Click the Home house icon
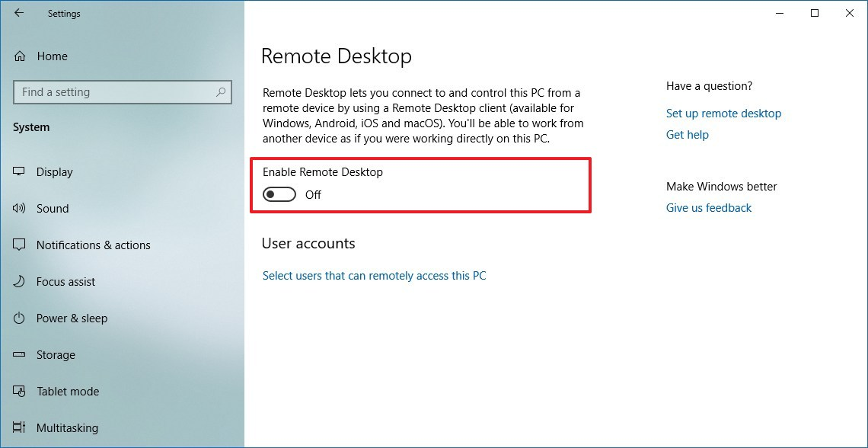Viewport: 868px width, 448px height. (x=19, y=56)
